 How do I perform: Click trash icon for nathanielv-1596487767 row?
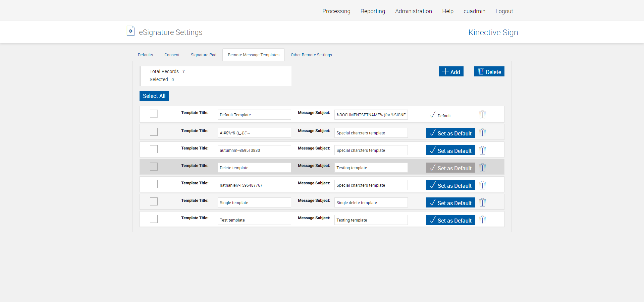(482, 185)
